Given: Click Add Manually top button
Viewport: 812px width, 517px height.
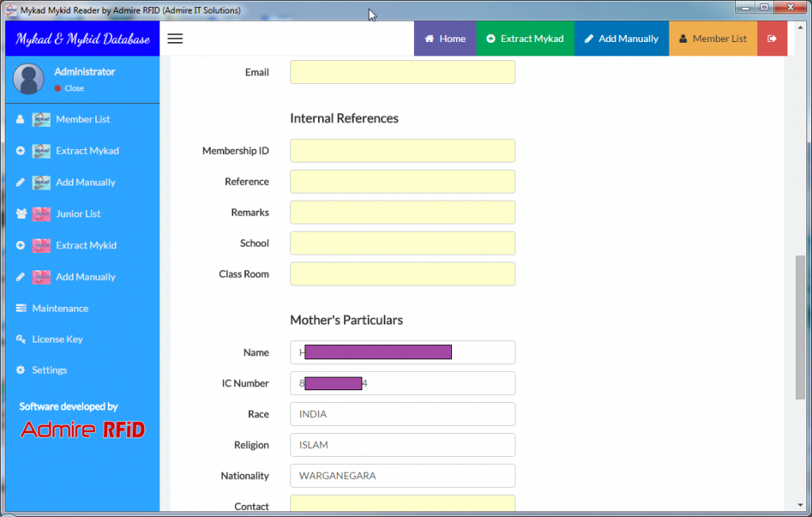Looking at the screenshot, I should pyautogui.click(x=621, y=39).
